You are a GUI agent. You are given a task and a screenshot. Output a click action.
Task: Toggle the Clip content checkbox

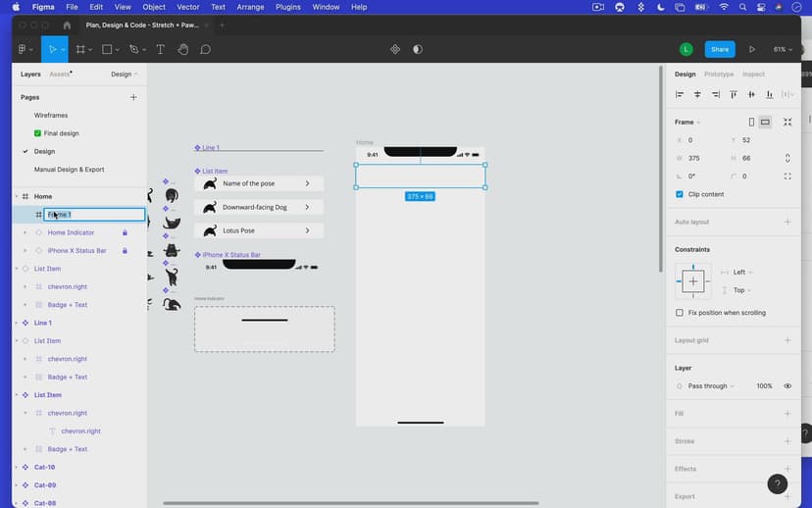(680, 194)
